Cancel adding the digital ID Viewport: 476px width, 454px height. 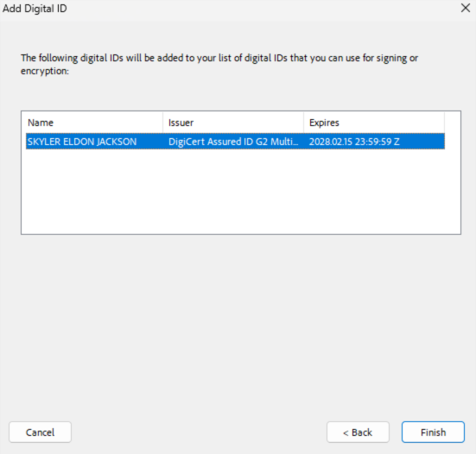tap(40, 432)
